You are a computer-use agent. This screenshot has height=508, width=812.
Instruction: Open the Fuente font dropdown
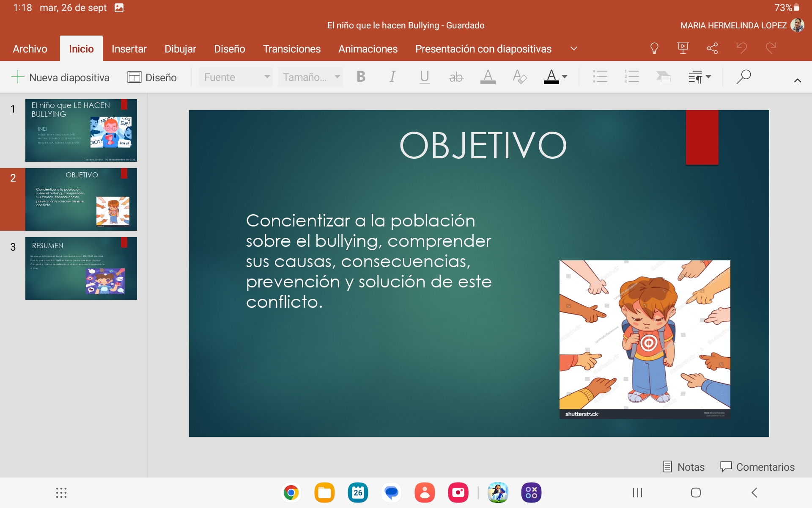click(236, 77)
